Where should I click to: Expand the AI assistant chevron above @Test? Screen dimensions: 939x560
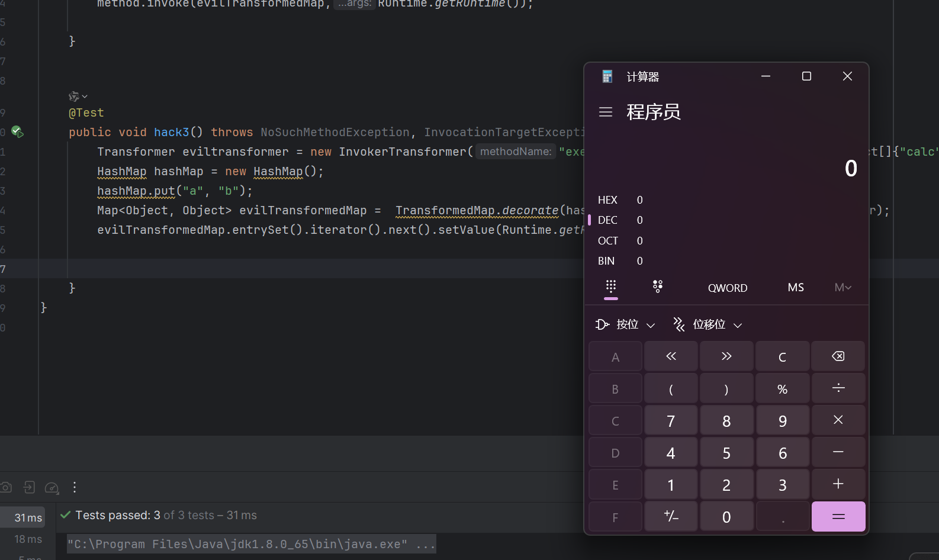coord(78,96)
